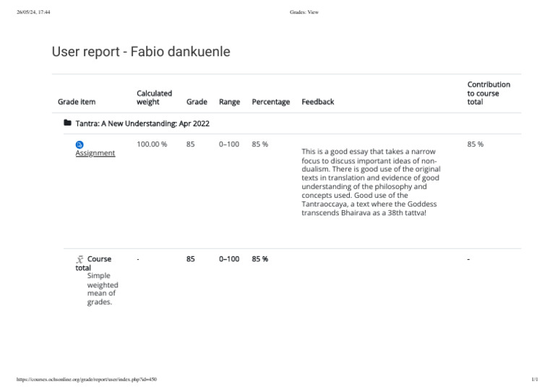
Task: Click the Assignment percentage '85 %'
Action: [260, 144]
